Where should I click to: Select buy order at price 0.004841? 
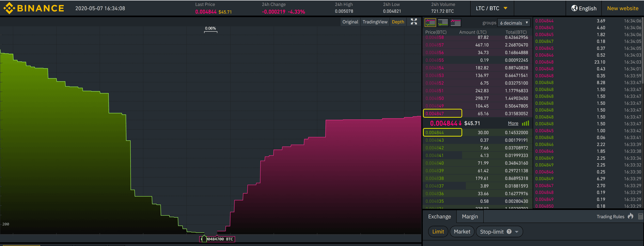point(478,155)
